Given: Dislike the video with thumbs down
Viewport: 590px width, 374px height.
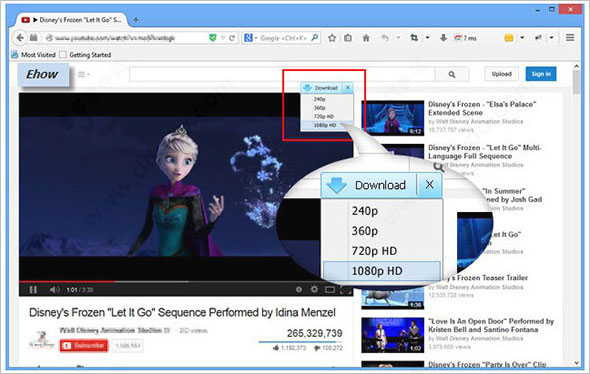Looking at the screenshot, I should click(x=317, y=348).
